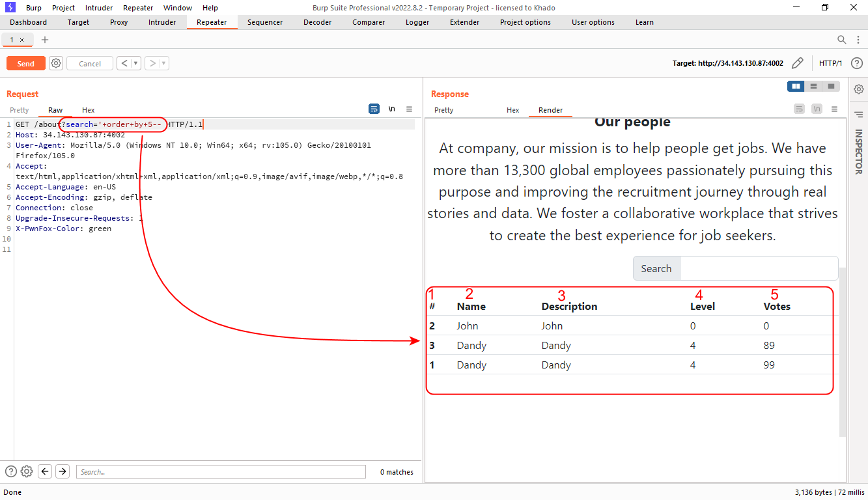Switch to Extender tab
868x500 pixels.
tap(464, 22)
